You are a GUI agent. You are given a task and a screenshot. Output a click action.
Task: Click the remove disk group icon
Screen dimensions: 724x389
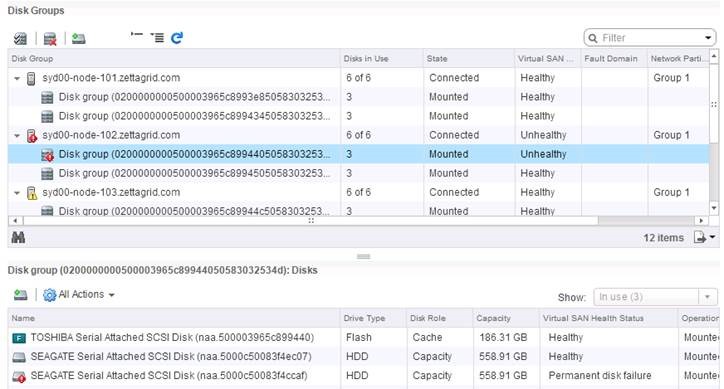point(50,39)
